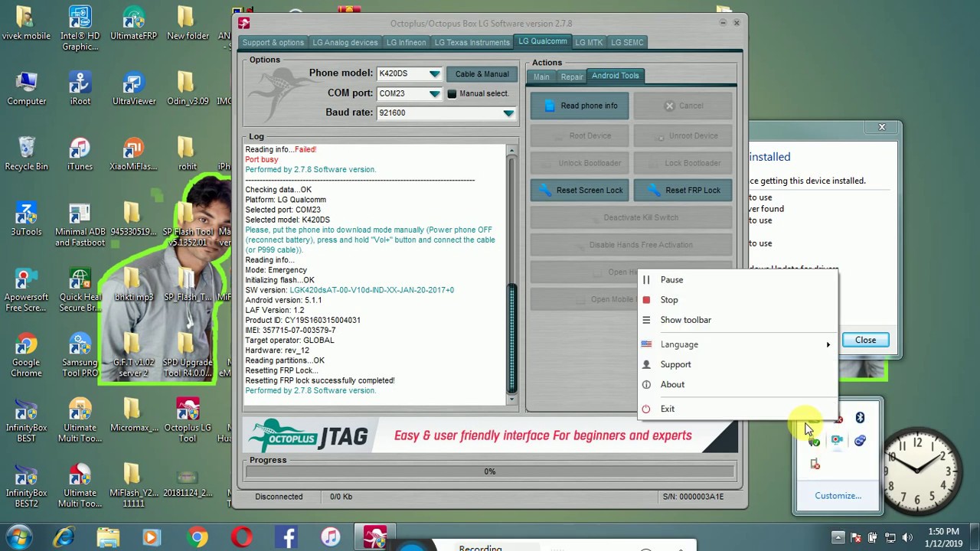Open Facebook from the taskbar

288,538
